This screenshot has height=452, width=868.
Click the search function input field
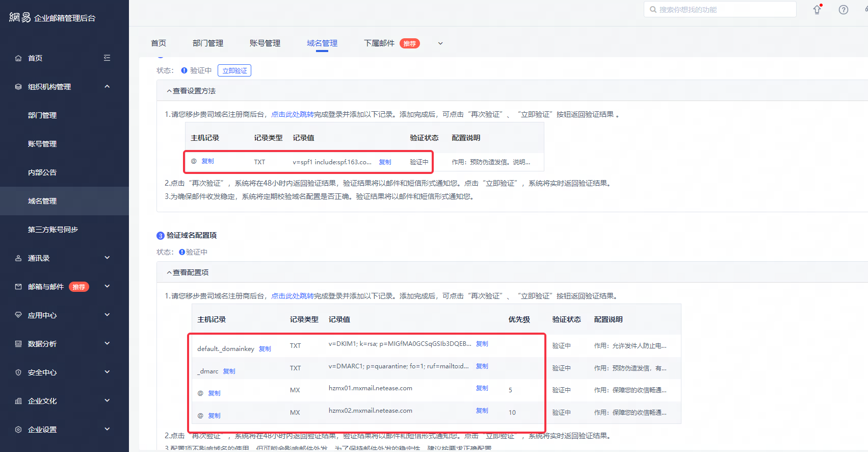[724, 10]
